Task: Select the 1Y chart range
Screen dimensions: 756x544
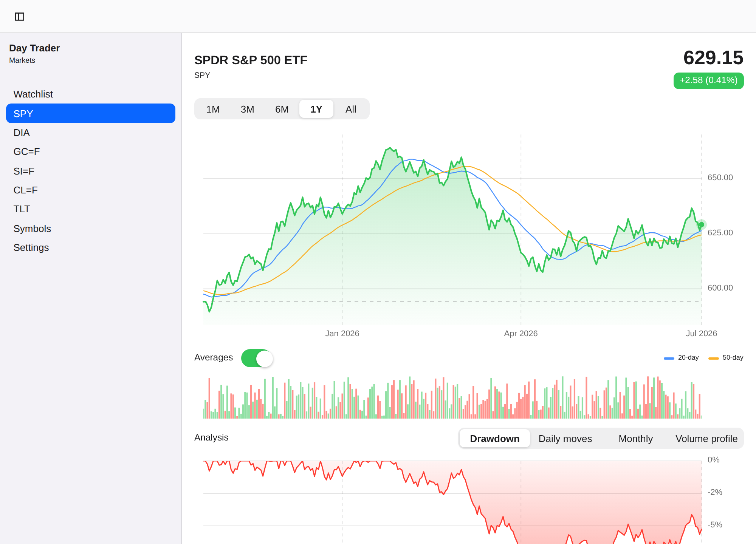Action: pyautogui.click(x=316, y=109)
